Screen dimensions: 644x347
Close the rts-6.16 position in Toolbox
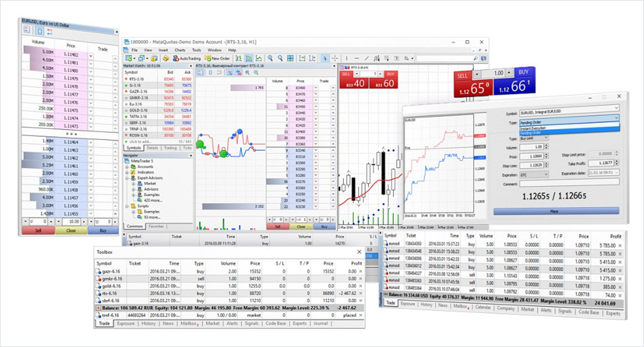(361, 293)
